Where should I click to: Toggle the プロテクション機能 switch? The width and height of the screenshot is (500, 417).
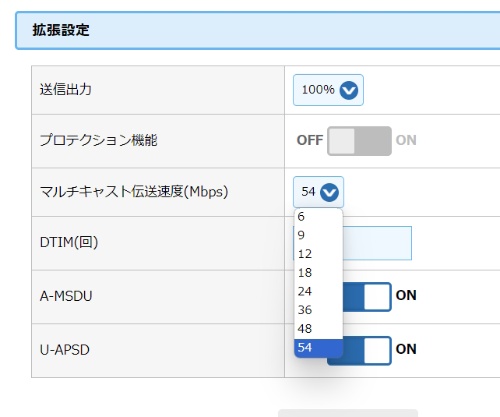tap(359, 141)
